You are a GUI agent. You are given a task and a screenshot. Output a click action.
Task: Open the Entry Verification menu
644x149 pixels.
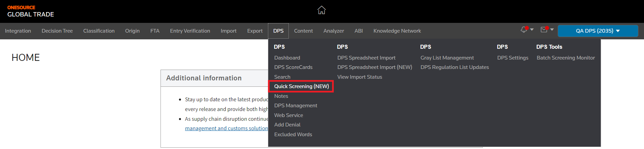(190, 31)
